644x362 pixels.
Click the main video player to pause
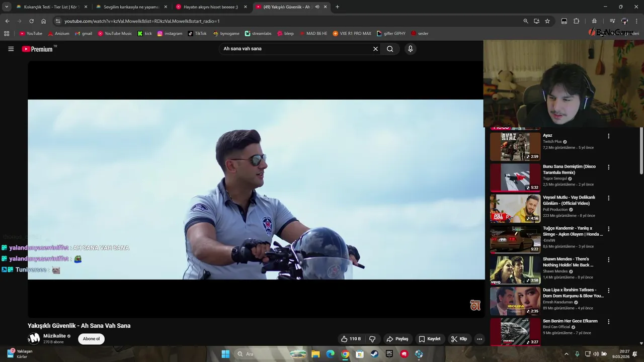pyautogui.click(x=256, y=189)
